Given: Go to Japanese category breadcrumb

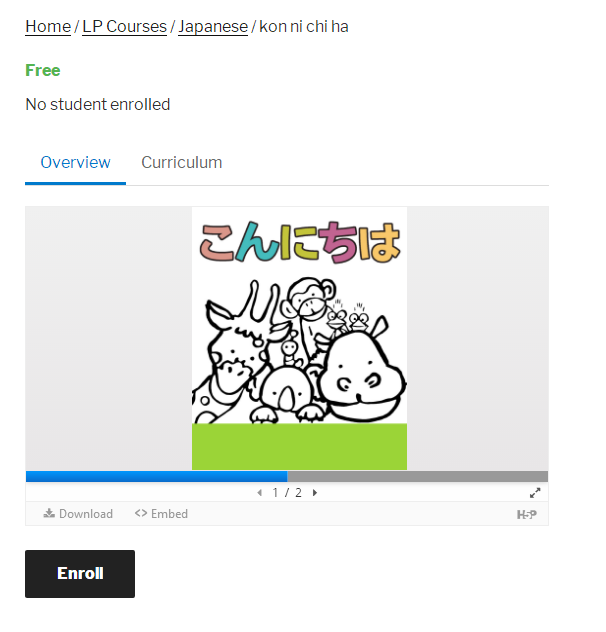Looking at the screenshot, I should [213, 27].
